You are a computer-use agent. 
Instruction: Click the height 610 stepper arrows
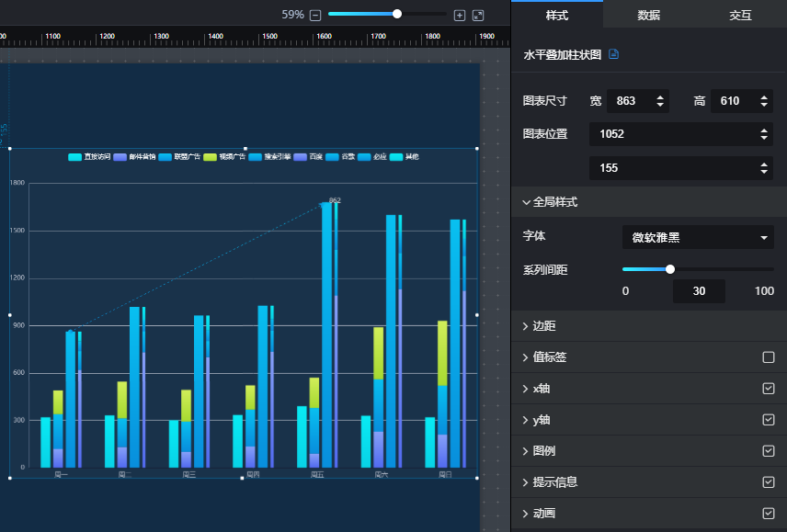coord(763,101)
